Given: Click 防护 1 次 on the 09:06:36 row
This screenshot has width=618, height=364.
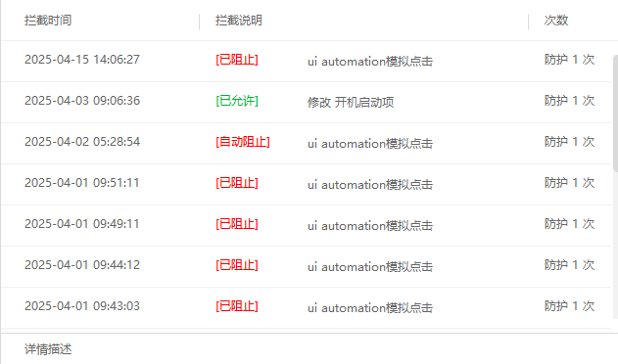Looking at the screenshot, I should click(x=570, y=101).
